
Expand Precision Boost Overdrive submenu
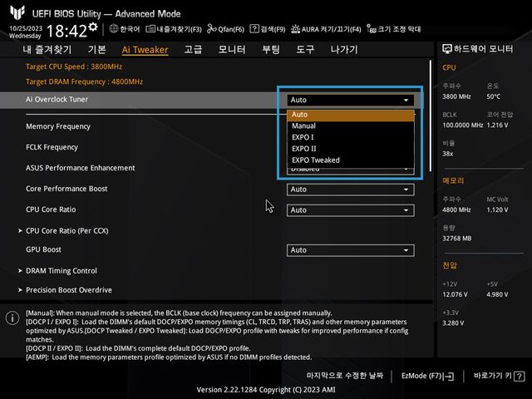tap(68, 290)
